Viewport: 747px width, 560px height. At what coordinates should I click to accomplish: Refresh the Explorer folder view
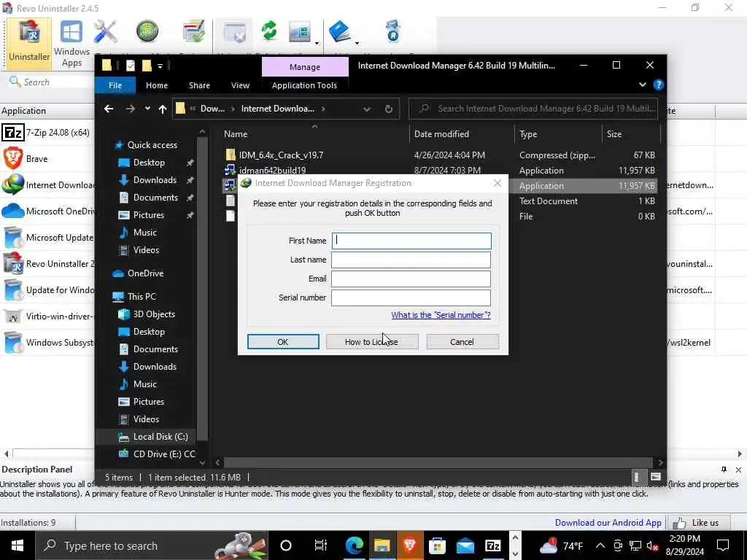(389, 109)
